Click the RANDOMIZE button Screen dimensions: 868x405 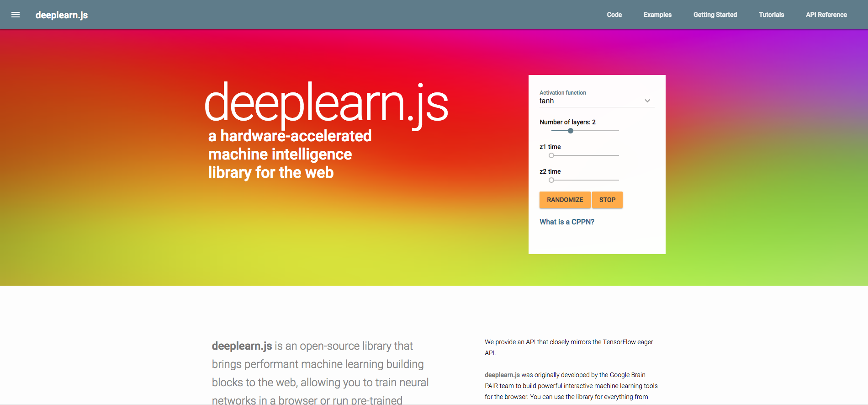coord(565,200)
